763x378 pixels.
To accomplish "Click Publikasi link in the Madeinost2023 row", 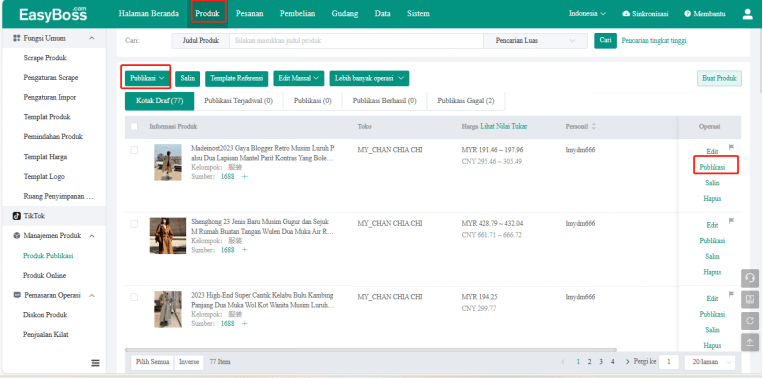I will click(x=712, y=167).
